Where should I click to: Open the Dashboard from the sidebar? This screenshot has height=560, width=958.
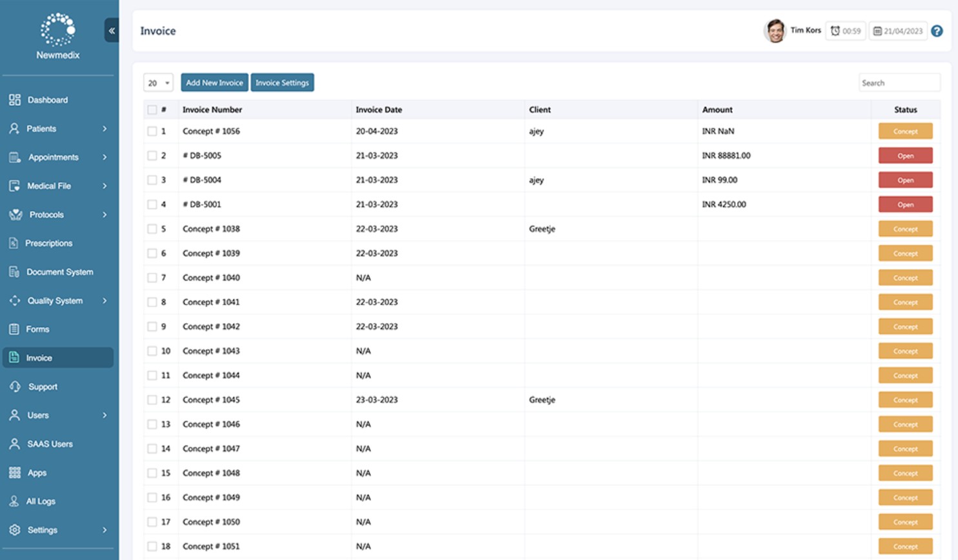46,100
